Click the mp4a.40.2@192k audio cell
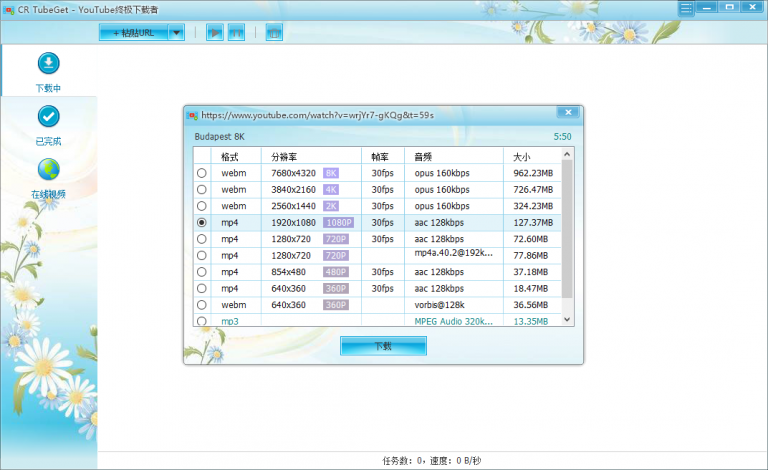The image size is (768, 470). [454, 253]
